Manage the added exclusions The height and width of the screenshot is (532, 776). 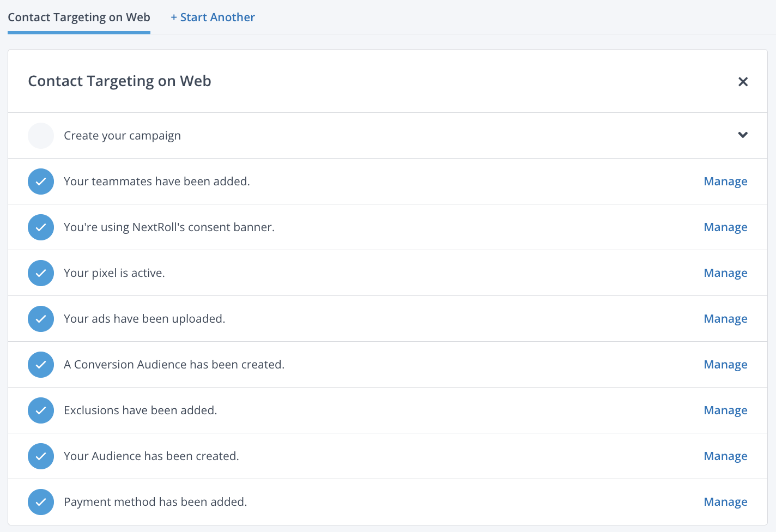click(x=725, y=410)
